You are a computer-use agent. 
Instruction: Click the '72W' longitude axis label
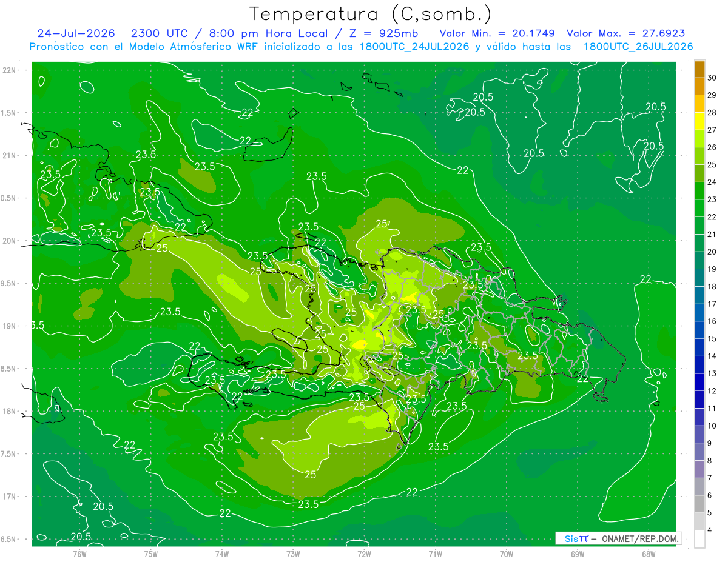point(364,554)
